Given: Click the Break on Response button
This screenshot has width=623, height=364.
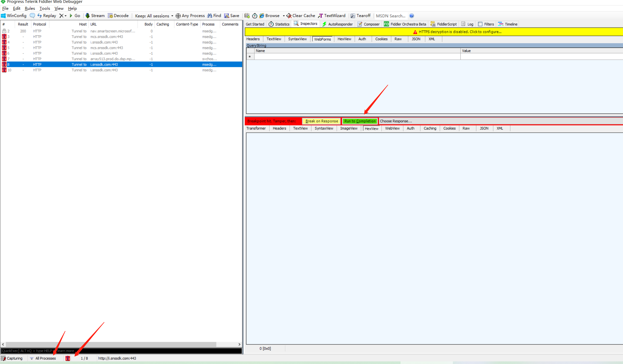Looking at the screenshot, I should coord(321,121).
